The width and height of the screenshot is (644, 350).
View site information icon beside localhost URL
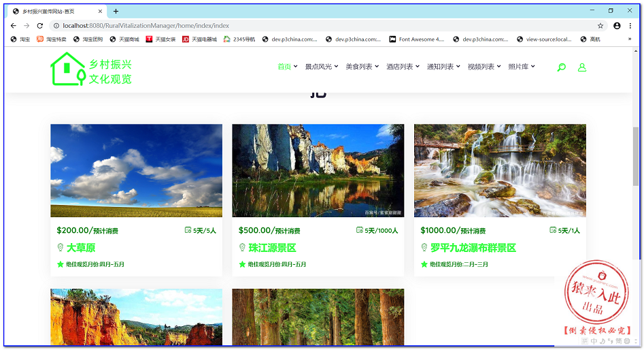56,25
